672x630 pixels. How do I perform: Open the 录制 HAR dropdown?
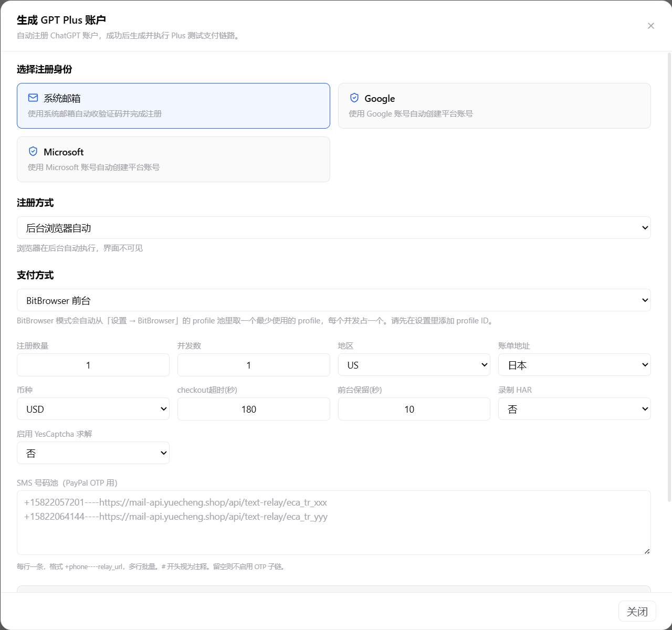574,409
